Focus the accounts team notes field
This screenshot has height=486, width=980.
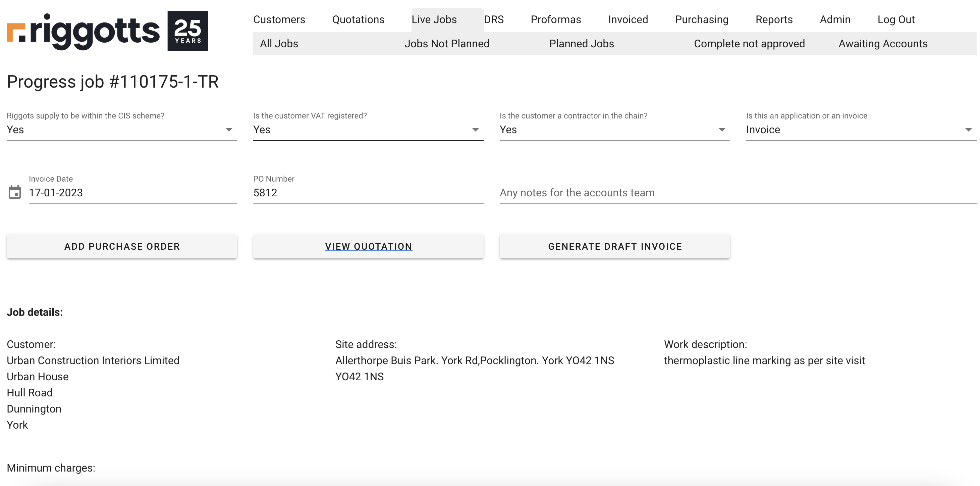click(x=737, y=193)
